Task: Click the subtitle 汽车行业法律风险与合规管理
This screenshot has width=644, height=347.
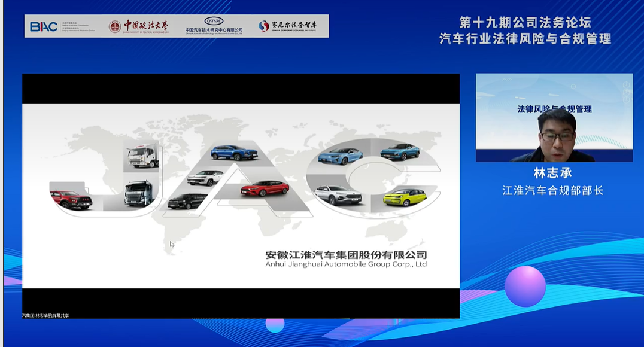Action: coord(525,39)
